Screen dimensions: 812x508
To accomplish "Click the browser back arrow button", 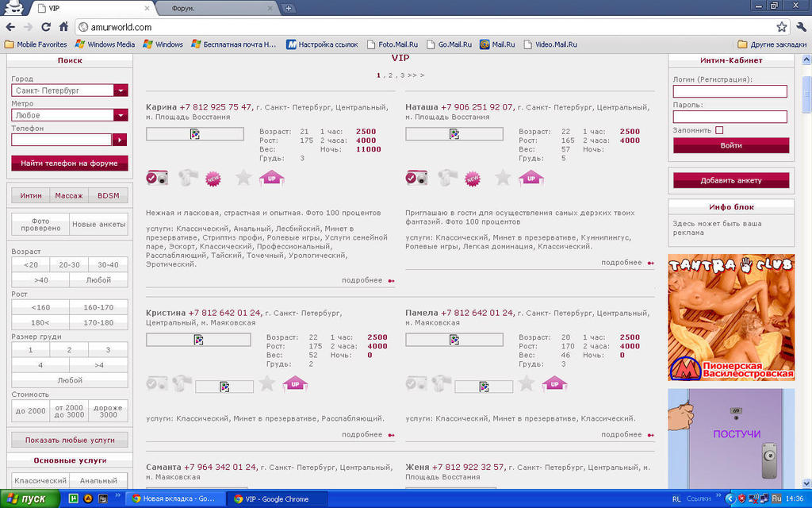I will pyautogui.click(x=11, y=26).
